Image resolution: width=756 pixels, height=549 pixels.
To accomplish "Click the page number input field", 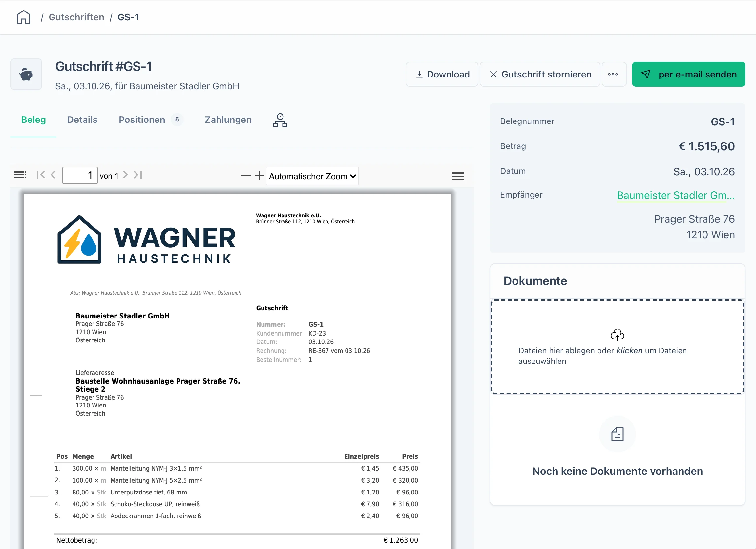I will click(80, 175).
